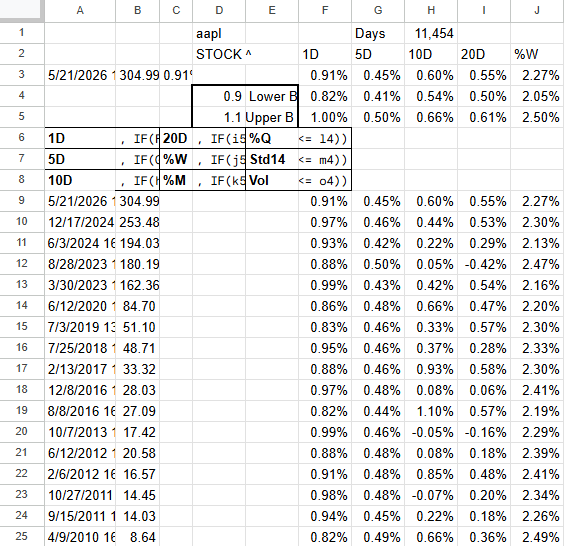This screenshot has width=564, height=546.
Task: Click the 'Upper B' label cell
Action: [272, 117]
